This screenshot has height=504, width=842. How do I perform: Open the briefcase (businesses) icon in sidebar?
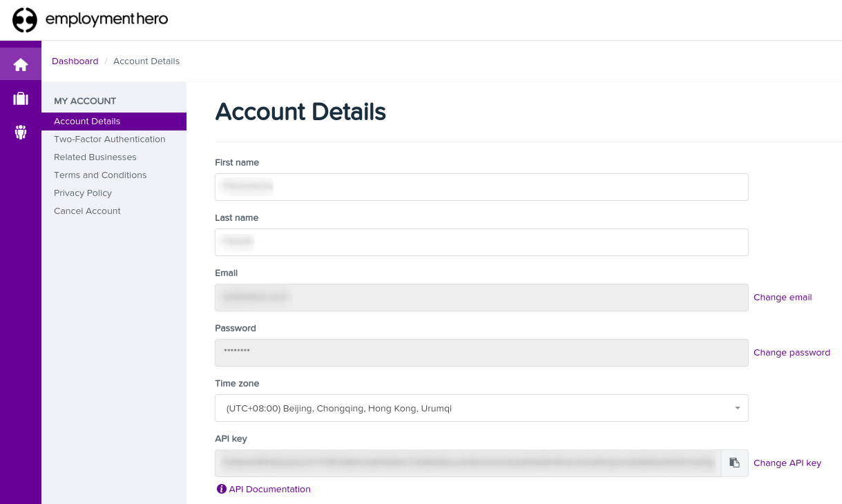(20, 97)
